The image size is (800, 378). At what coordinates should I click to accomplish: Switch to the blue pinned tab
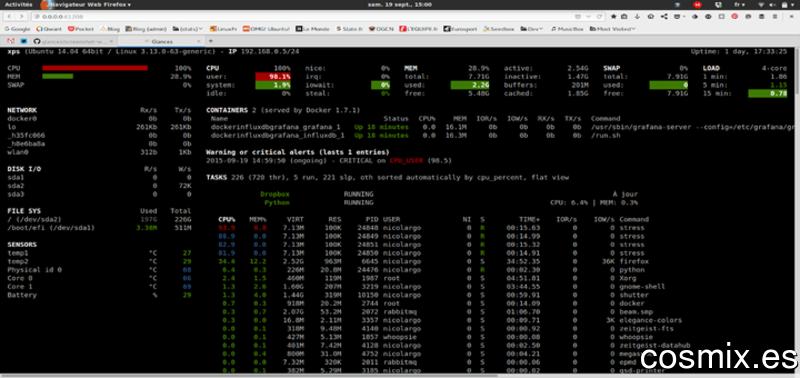coord(23,41)
